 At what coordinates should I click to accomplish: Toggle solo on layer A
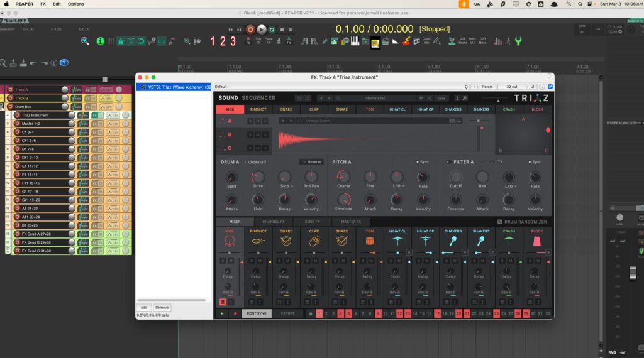click(250, 121)
